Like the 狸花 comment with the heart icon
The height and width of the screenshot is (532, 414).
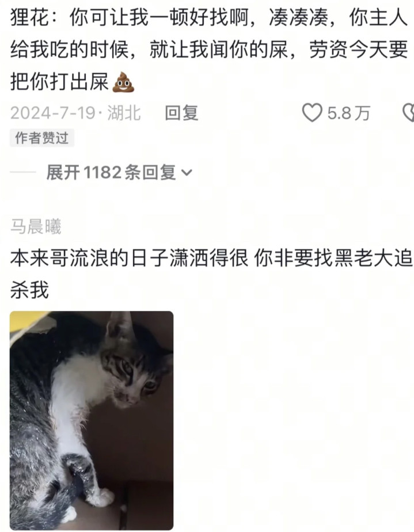312,113
